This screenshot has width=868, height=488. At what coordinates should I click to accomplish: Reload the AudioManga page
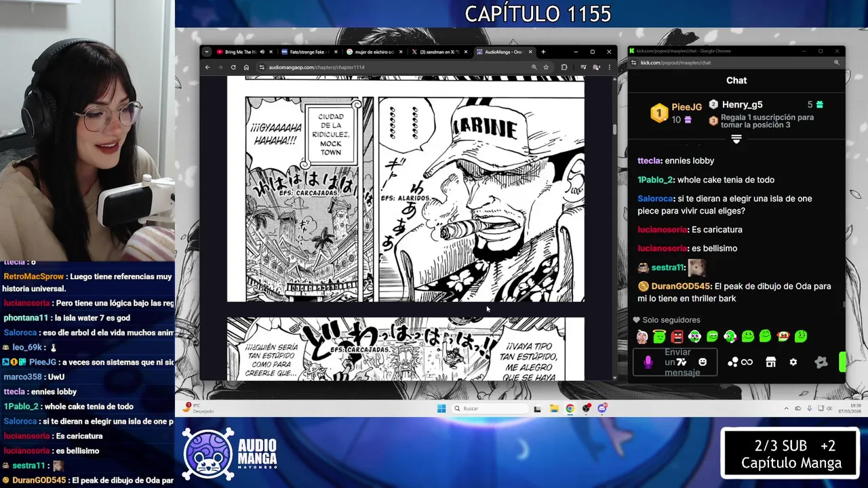coord(233,67)
